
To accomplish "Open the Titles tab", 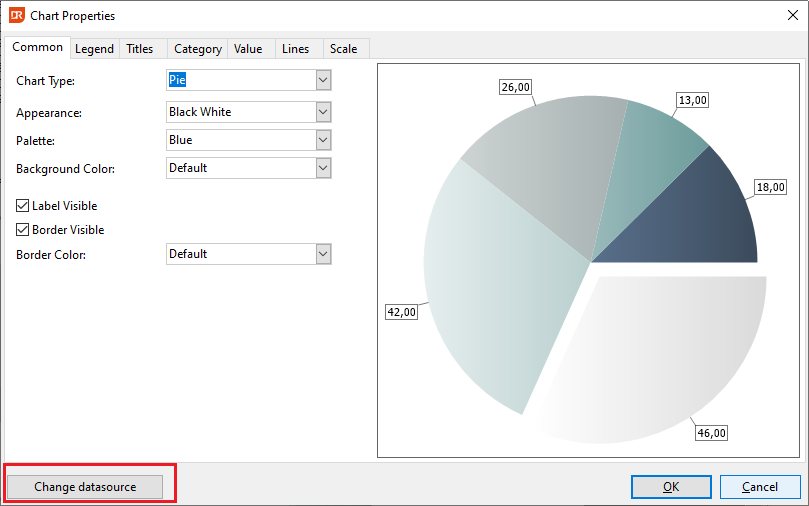I will [140, 49].
